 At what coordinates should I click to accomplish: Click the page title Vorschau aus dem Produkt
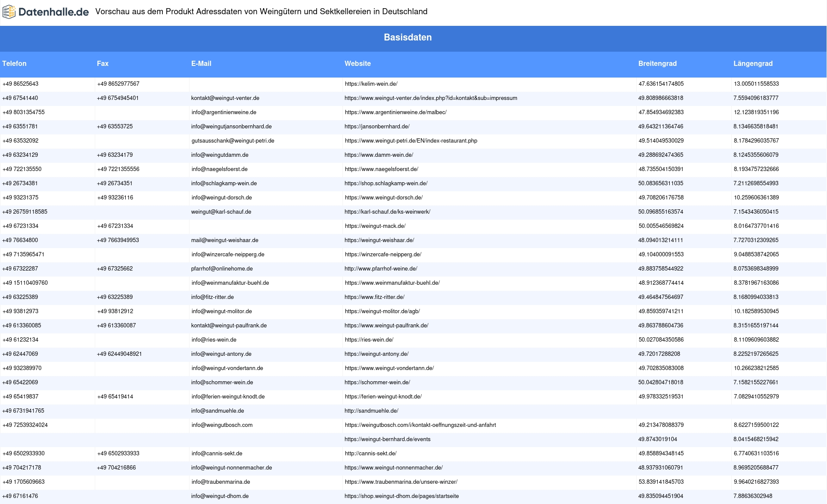261,12
